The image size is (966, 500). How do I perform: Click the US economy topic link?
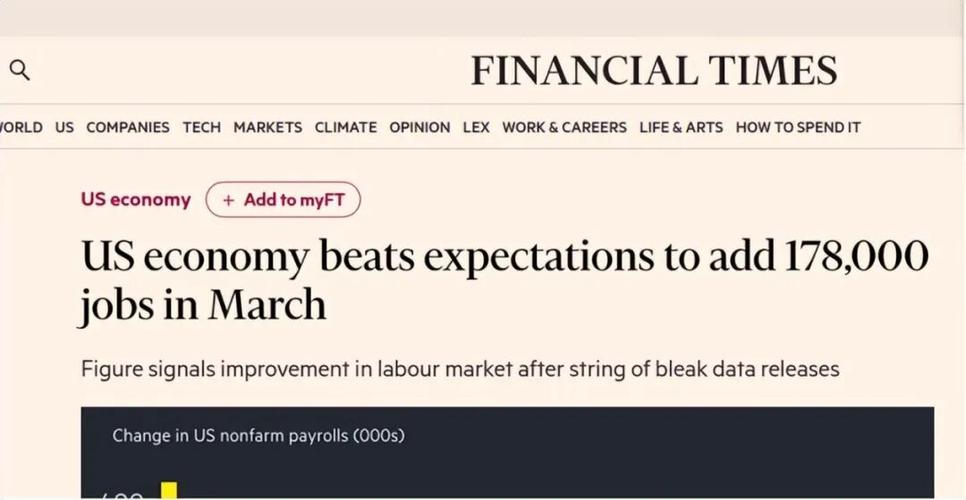[x=135, y=199]
